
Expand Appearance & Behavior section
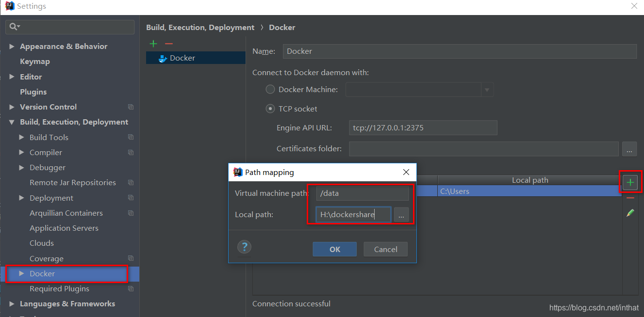tap(12, 47)
